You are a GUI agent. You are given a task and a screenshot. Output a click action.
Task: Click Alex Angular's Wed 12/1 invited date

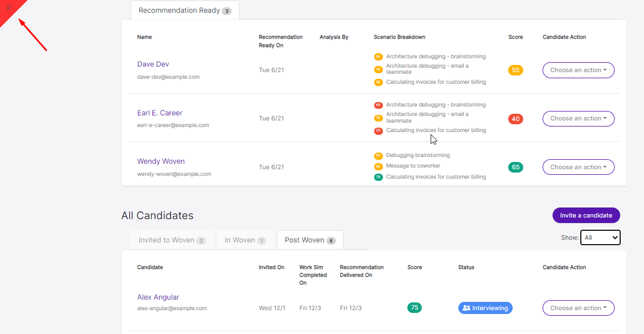[271, 308]
